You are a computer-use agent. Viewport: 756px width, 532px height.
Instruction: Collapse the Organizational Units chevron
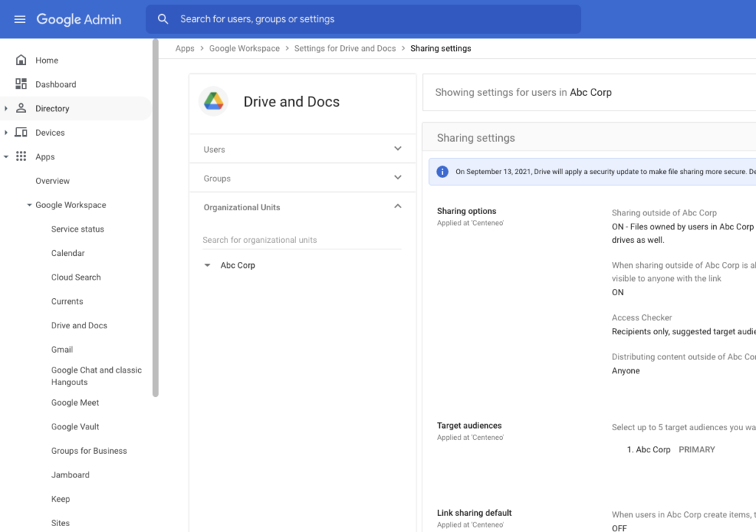pos(398,207)
